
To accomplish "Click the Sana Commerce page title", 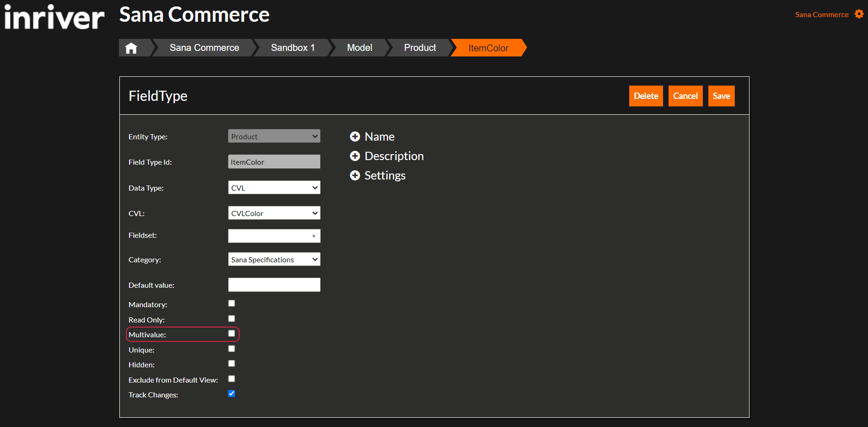I will (x=194, y=15).
